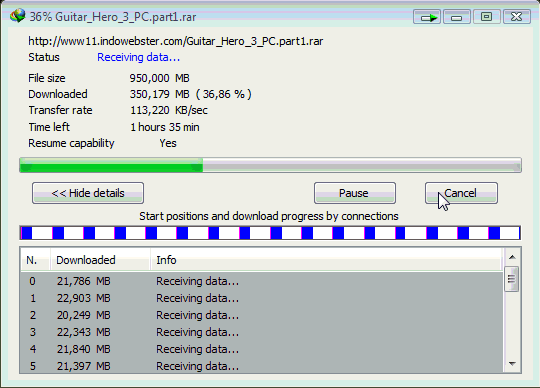Click the Info column header
Viewport: 540px width, 388px height.
click(326, 260)
